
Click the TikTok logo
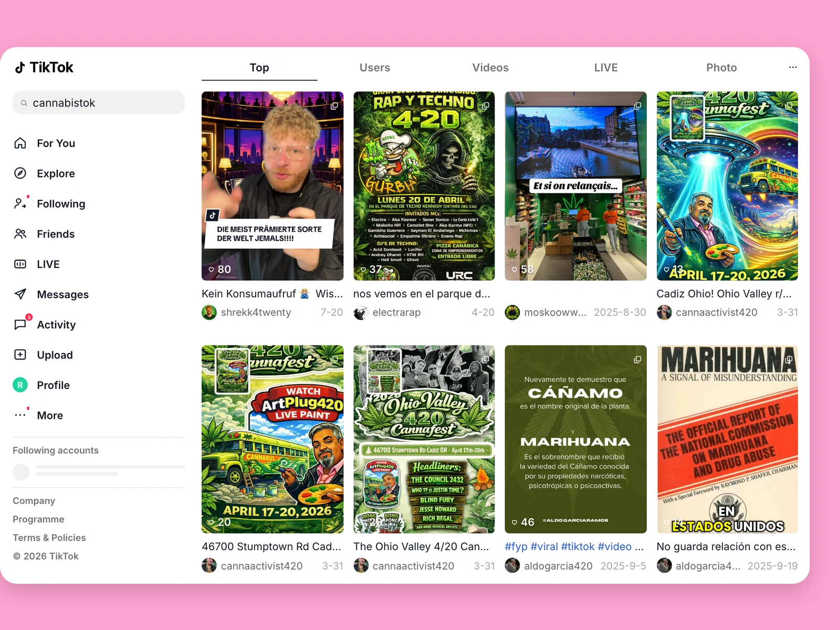point(44,67)
